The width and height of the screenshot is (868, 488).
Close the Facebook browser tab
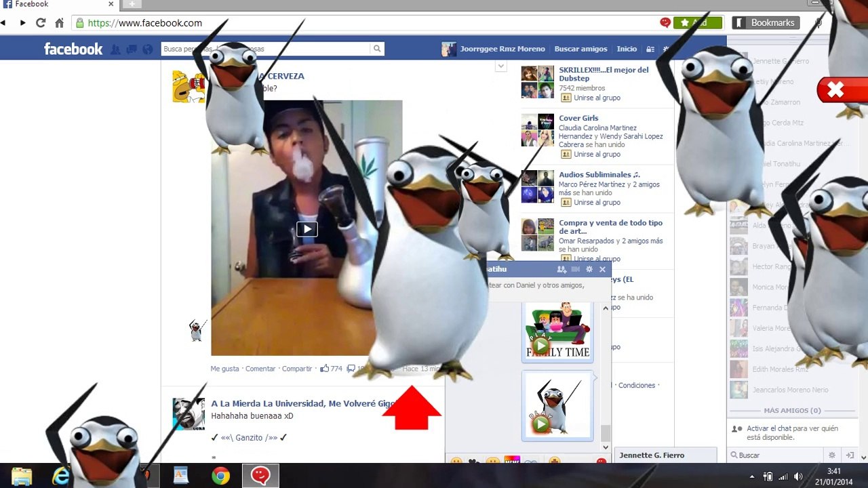click(111, 4)
